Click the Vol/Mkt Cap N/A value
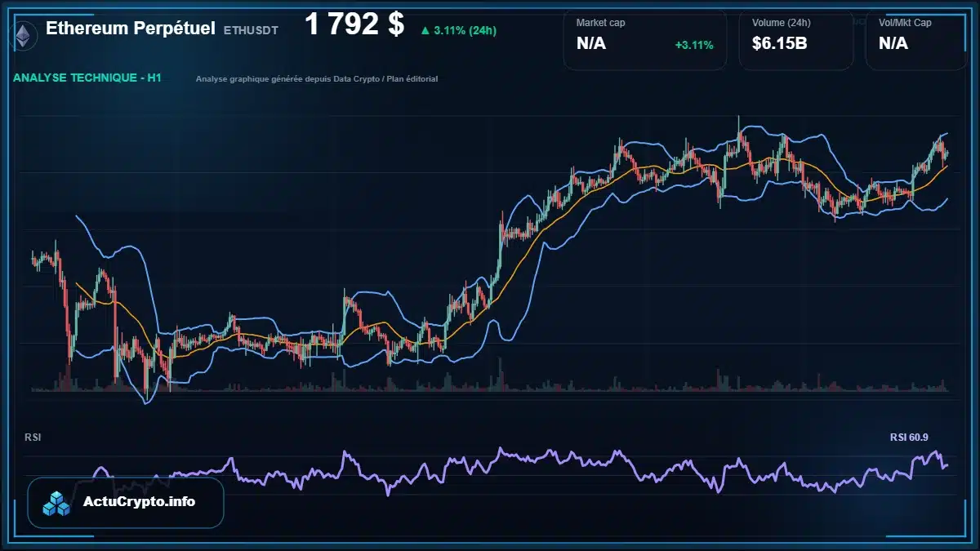The image size is (980, 551). click(893, 44)
